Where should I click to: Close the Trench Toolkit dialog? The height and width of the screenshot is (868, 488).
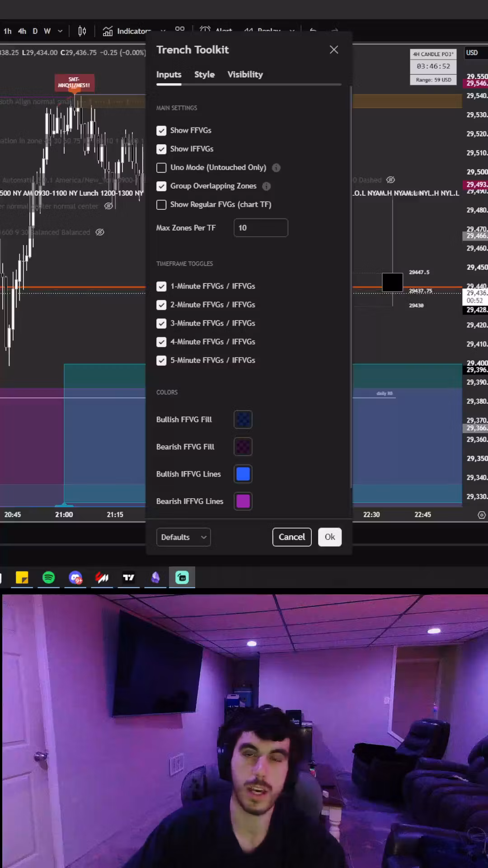pyautogui.click(x=334, y=50)
